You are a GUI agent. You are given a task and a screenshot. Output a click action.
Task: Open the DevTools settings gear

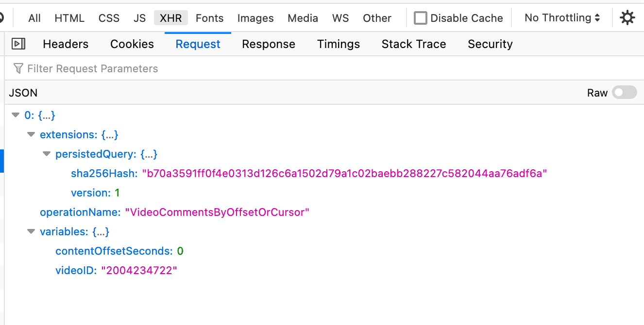(627, 17)
